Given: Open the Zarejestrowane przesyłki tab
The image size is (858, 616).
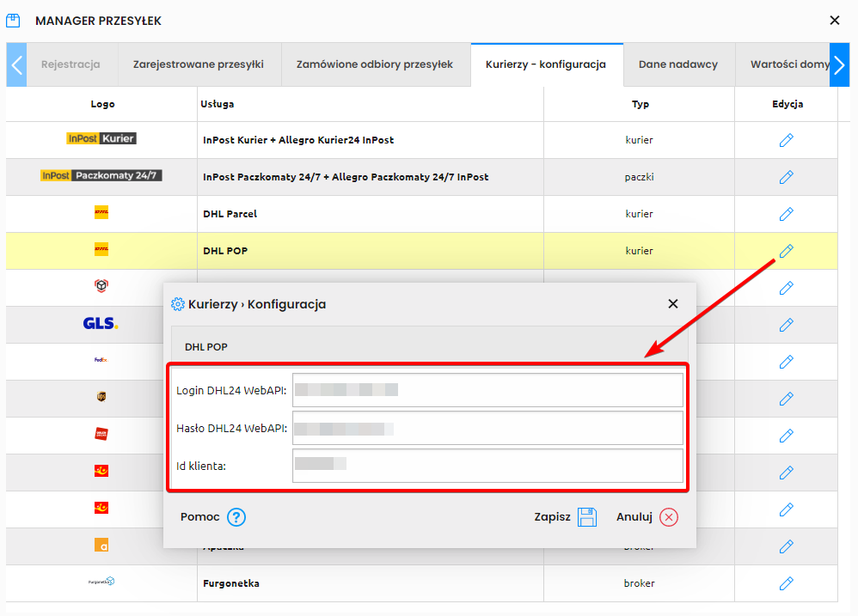Looking at the screenshot, I should coord(198,64).
